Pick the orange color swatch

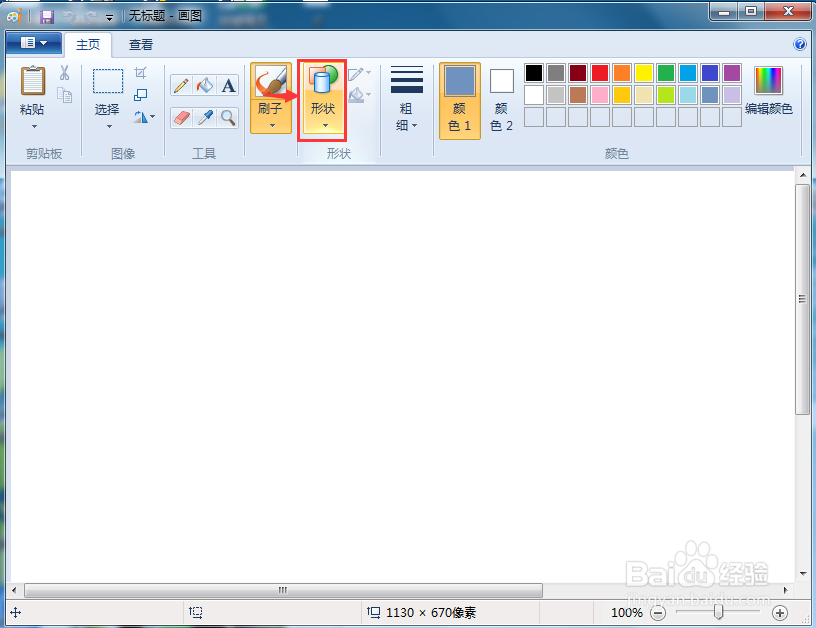click(x=622, y=73)
